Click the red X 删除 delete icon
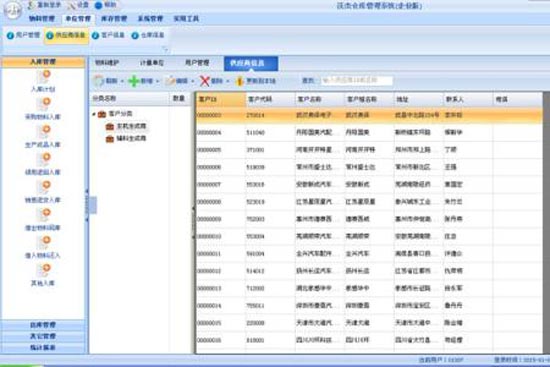The height and width of the screenshot is (367, 550). tap(204, 81)
